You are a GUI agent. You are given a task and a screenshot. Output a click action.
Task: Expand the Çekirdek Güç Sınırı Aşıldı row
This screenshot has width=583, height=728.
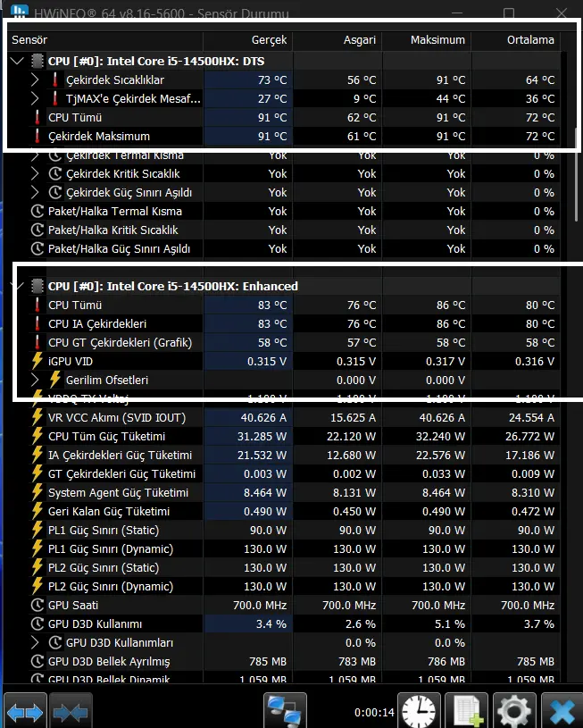pos(35,192)
